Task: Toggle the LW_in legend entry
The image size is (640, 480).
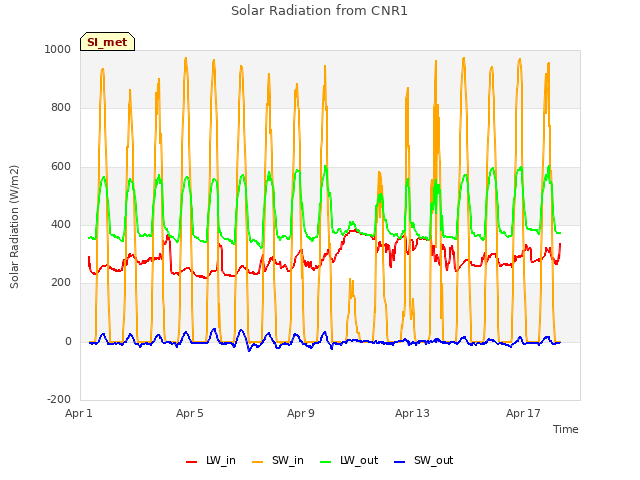Action: point(211,460)
